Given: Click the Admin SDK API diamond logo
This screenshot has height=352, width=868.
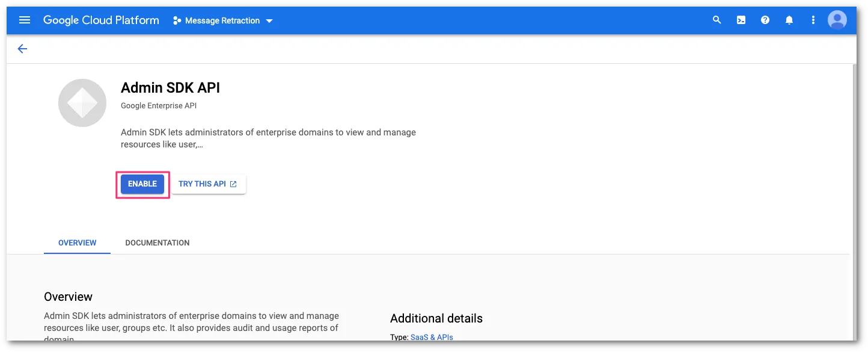Looking at the screenshot, I should (x=82, y=102).
